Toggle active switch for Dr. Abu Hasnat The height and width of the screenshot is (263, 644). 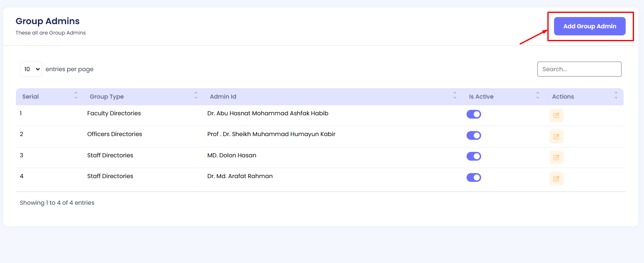474,114
